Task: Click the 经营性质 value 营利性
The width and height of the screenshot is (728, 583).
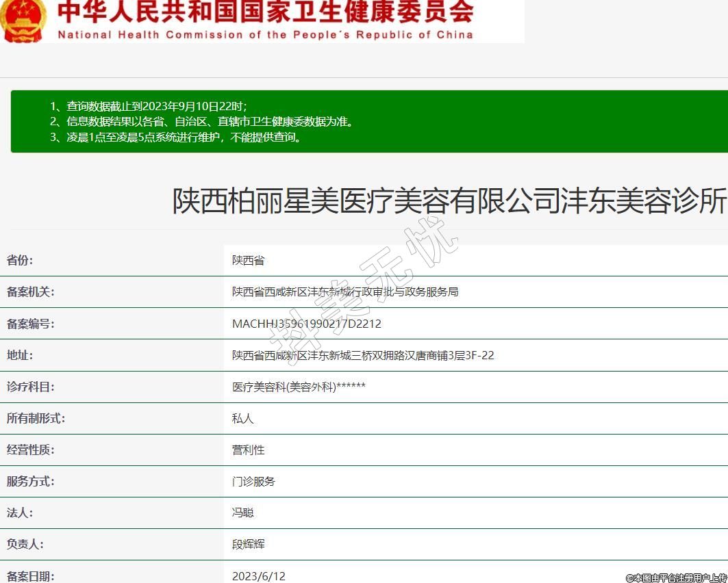Action: [249, 450]
